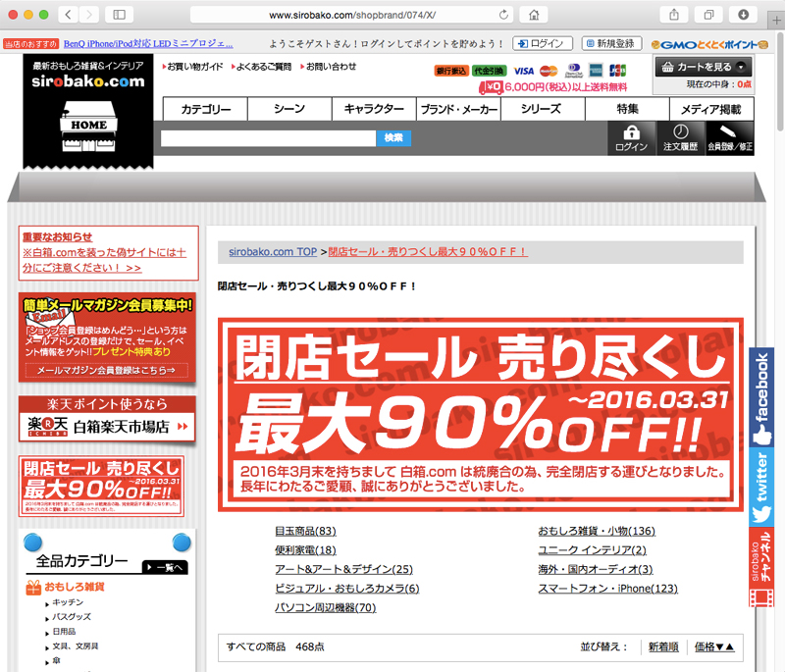Screen dimensions: 785x672
Task: Click the 新規登録 button
Action: point(611,43)
